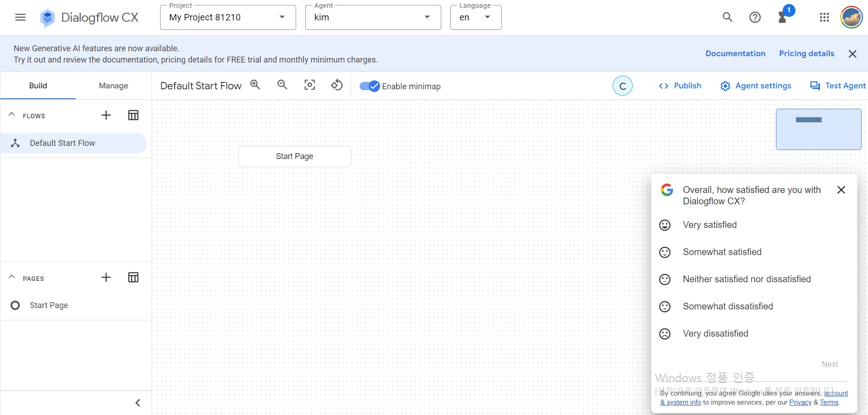This screenshot has height=415, width=868.
Task: Switch to the Build tab
Action: [38, 86]
